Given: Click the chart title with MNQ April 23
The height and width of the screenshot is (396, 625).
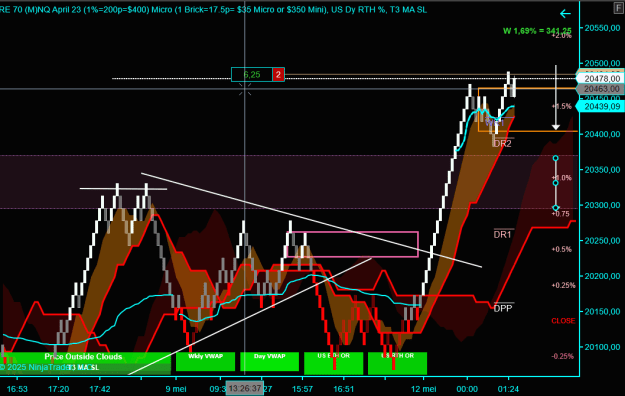Looking at the screenshot, I should (213, 10).
